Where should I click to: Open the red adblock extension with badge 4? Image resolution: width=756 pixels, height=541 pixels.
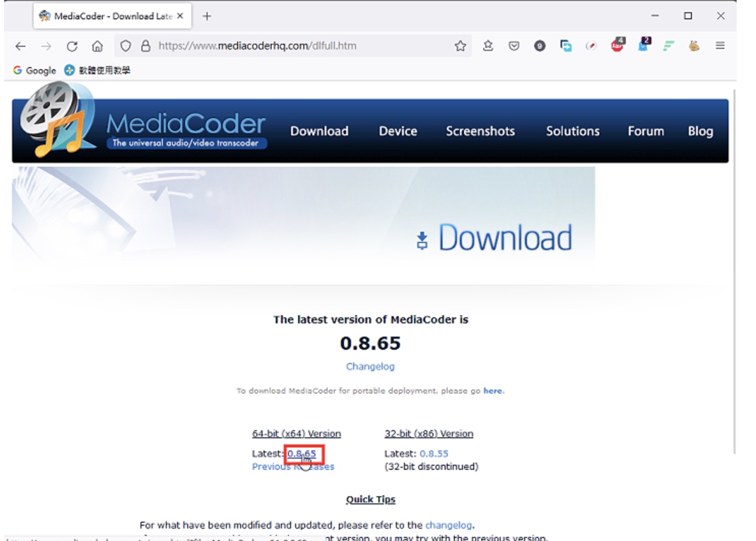click(x=618, y=45)
